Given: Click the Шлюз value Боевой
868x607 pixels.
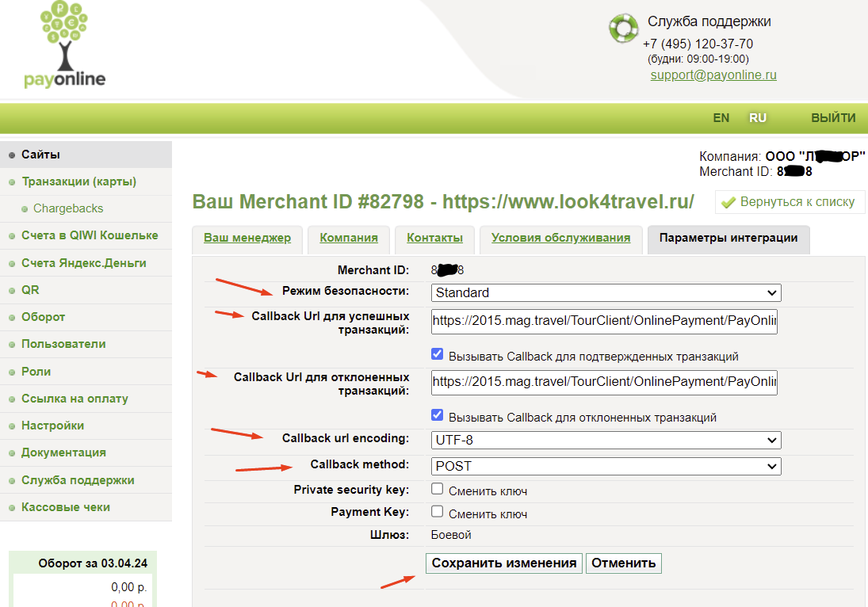Looking at the screenshot, I should coord(451,535).
